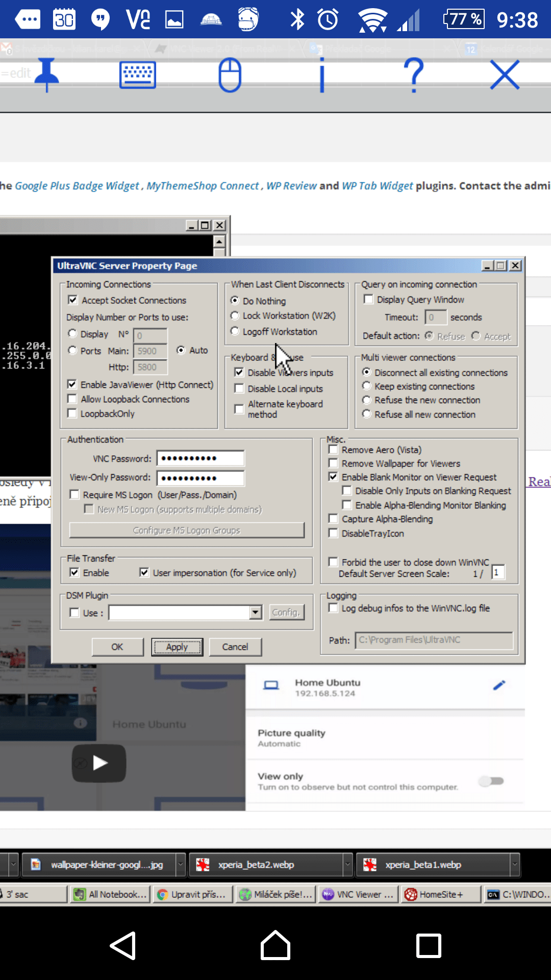
Task: Toggle the View only switch
Action: (x=492, y=781)
